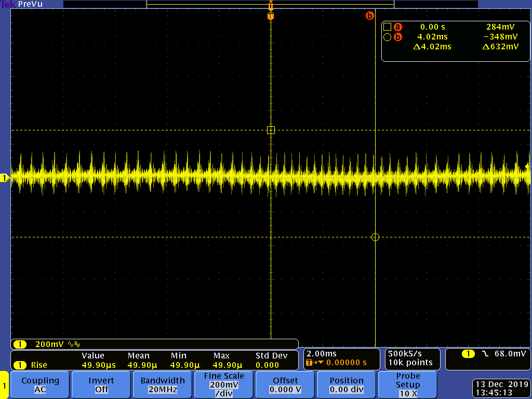This screenshot has height=399, width=532.
Task: Choose the Fine Scale 200mV/div button
Action: pyautogui.click(x=223, y=385)
